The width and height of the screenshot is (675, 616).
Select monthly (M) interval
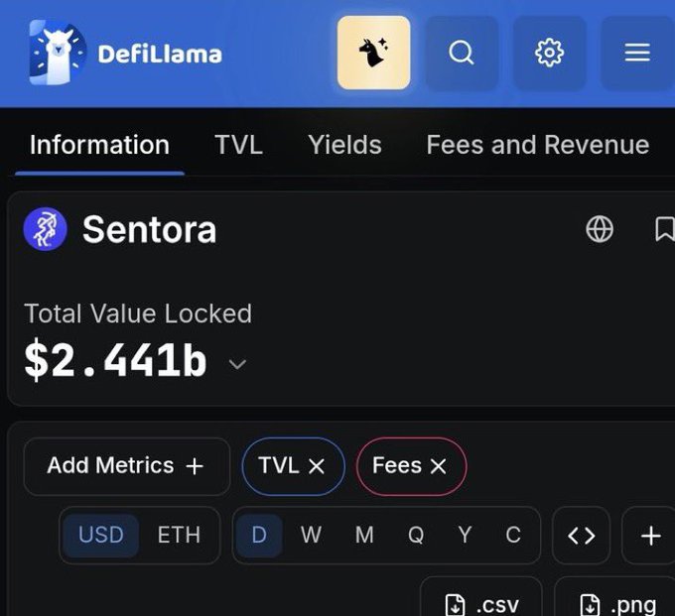[364, 536]
